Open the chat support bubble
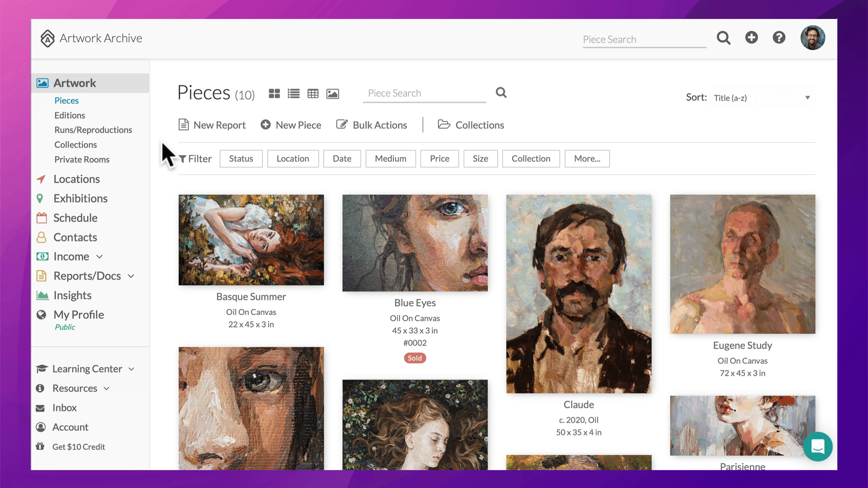 click(818, 446)
